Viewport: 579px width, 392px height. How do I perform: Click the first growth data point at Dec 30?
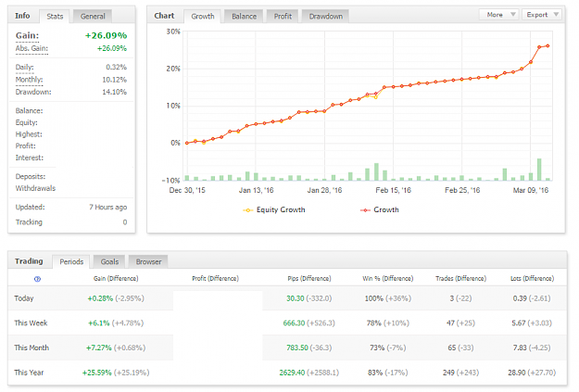[x=187, y=144]
